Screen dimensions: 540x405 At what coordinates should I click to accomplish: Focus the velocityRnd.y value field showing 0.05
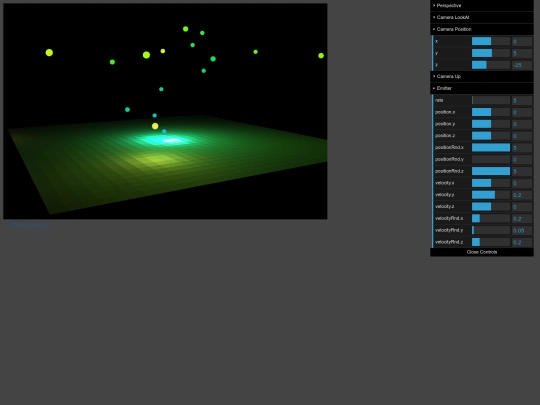[522, 230]
